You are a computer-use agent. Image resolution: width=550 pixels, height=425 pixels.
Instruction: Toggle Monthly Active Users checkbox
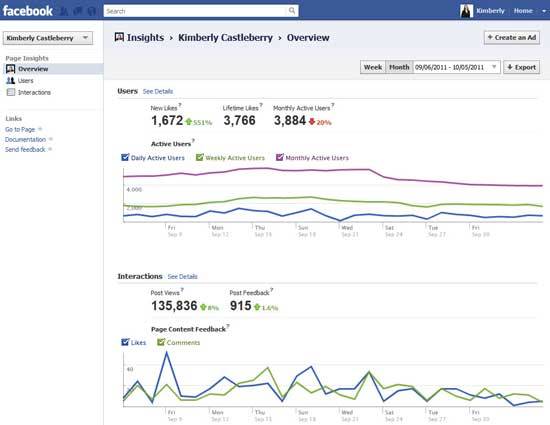tap(280, 157)
